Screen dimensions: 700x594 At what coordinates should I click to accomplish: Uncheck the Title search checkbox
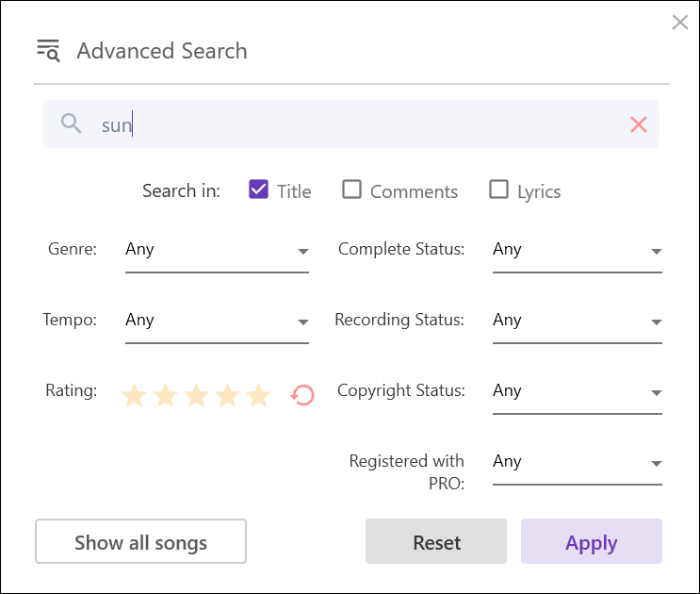258,190
